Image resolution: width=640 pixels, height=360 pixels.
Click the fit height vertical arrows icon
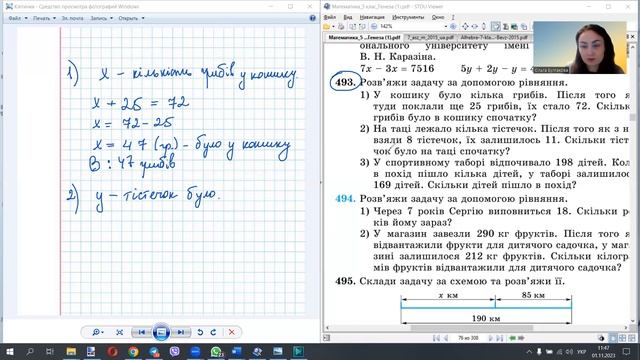point(484,27)
